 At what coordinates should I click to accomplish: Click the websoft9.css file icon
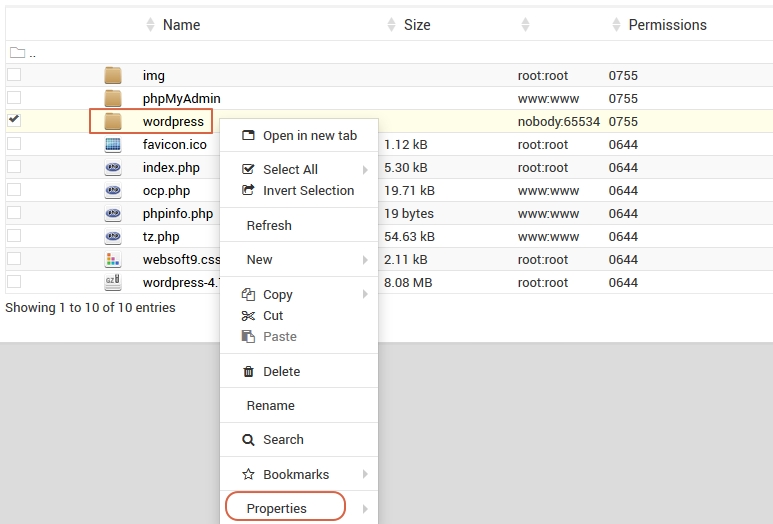(x=113, y=259)
